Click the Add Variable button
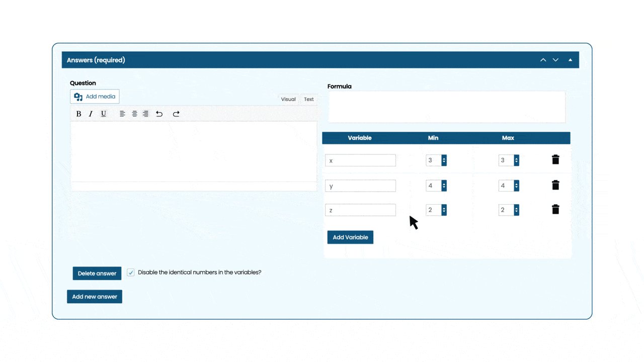This screenshot has height=362, width=644. pos(350,237)
